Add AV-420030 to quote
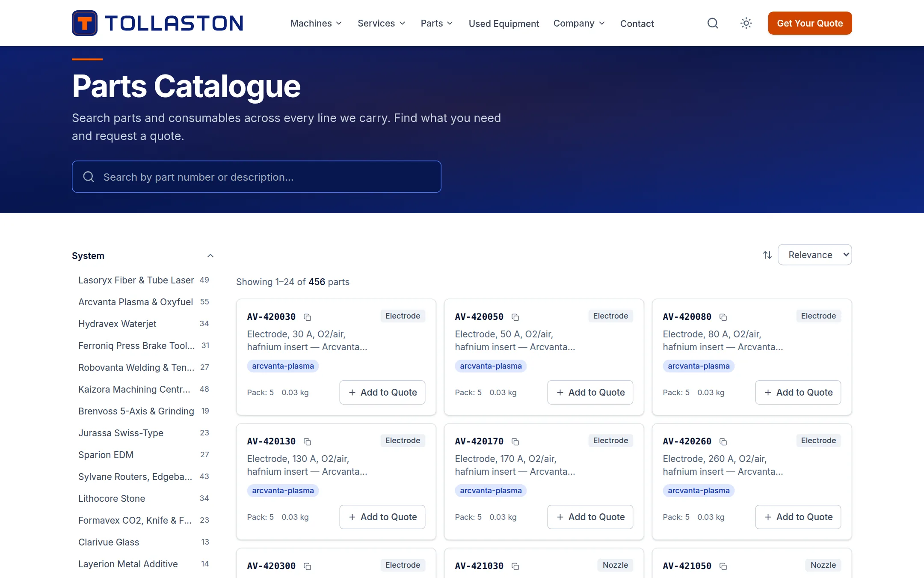The image size is (924, 578). (x=382, y=392)
